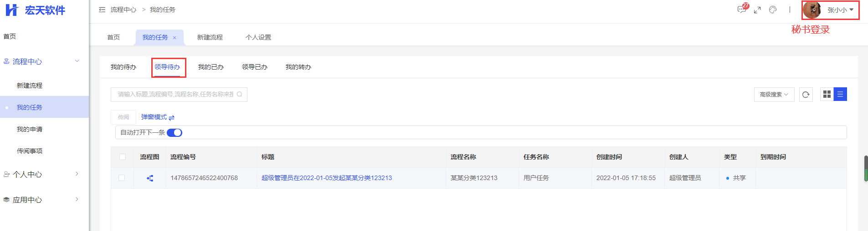
Task: Switch to 我的待办 tab
Action: pyautogui.click(x=123, y=67)
